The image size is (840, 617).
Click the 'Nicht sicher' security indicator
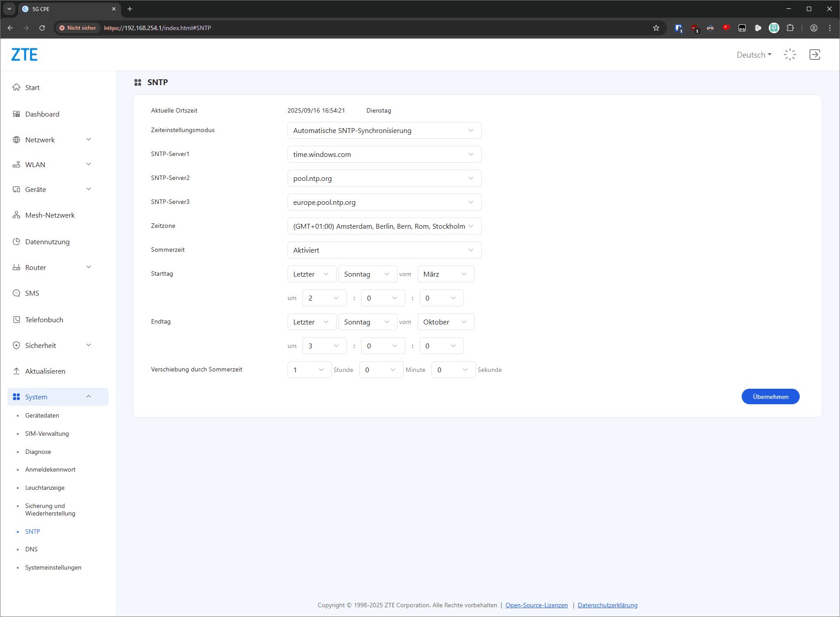click(78, 28)
